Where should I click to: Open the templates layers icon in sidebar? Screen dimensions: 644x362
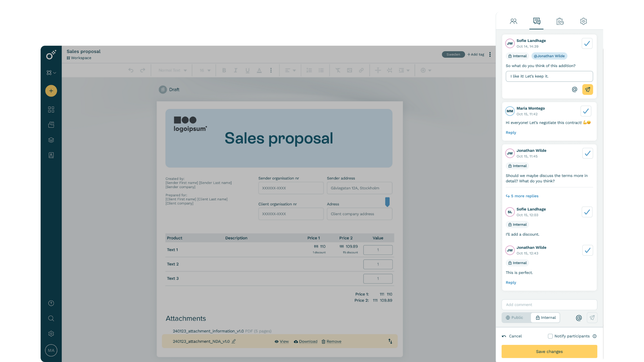(x=51, y=140)
